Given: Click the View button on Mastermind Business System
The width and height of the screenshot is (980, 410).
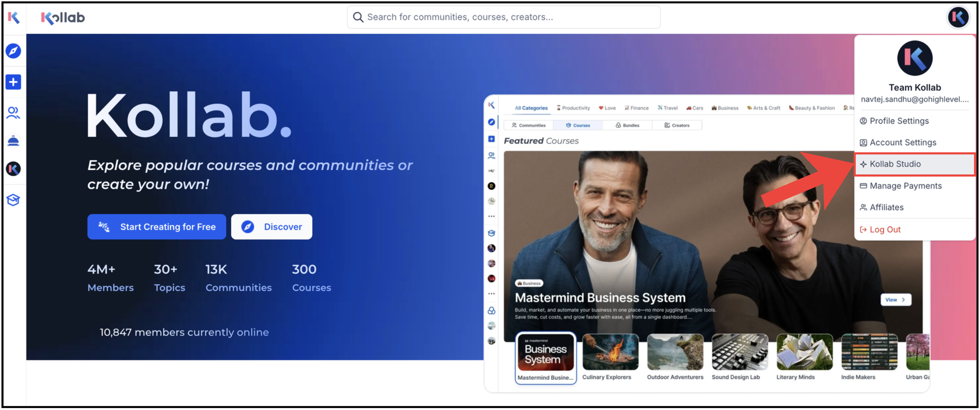Looking at the screenshot, I should (x=896, y=300).
